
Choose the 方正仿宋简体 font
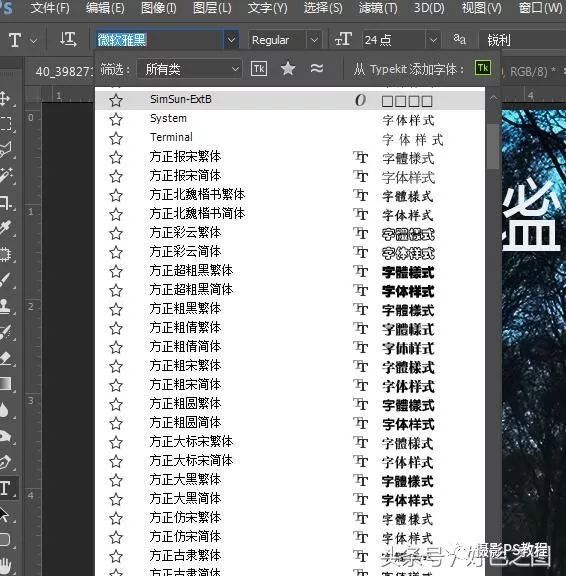(x=290, y=537)
